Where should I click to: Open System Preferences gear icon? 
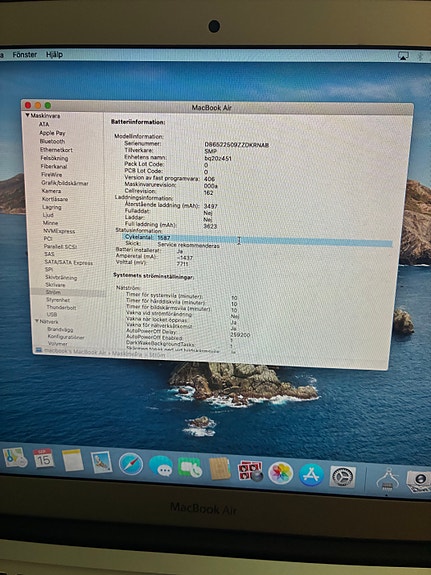(342, 477)
